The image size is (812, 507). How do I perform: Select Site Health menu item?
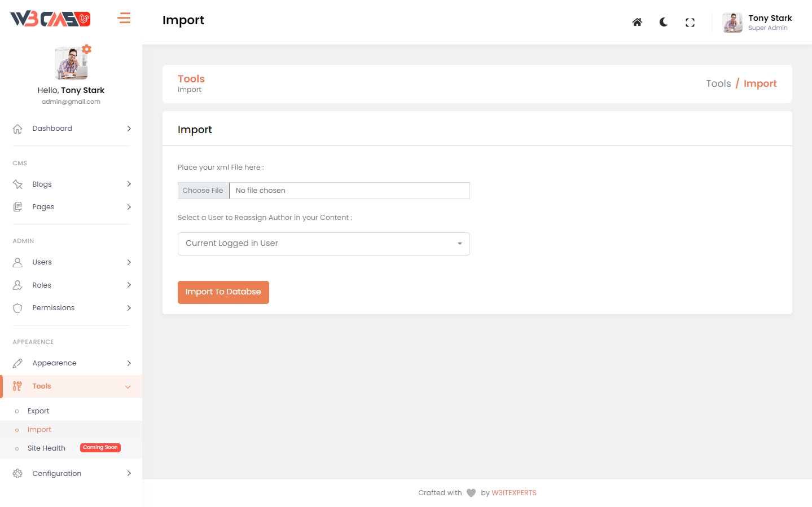coord(46,448)
